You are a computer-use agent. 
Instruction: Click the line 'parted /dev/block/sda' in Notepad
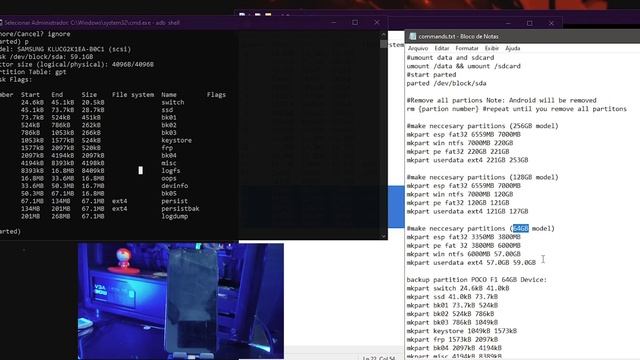click(446, 83)
